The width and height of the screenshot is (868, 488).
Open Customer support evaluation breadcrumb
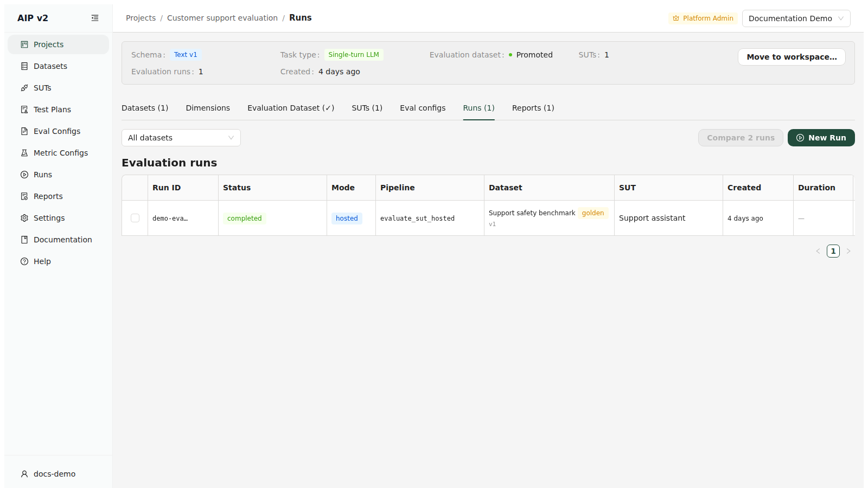222,18
